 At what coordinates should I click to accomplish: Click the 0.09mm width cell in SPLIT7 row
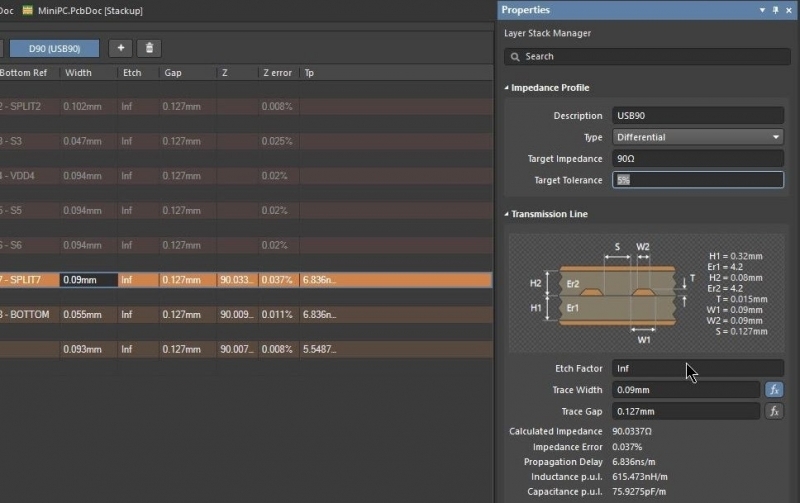click(x=88, y=281)
